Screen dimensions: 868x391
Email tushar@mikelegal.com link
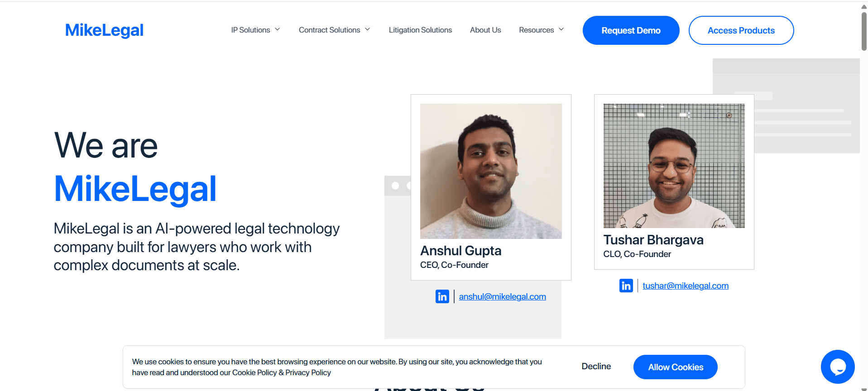pyautogui.click(x=685, y=286)
